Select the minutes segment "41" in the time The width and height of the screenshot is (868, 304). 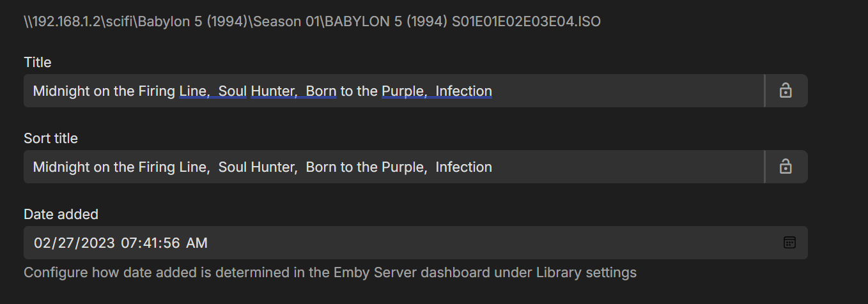(x=151, y=243)
